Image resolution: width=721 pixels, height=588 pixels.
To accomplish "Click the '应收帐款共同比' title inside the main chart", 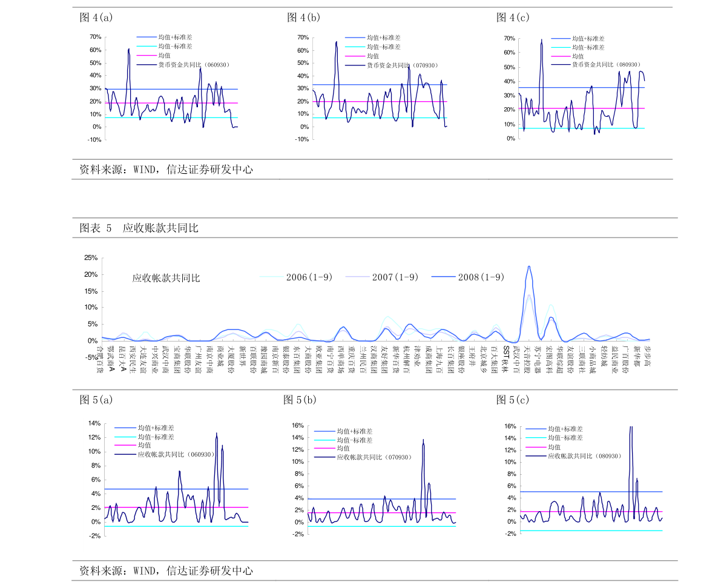I will tap(166, 278).
